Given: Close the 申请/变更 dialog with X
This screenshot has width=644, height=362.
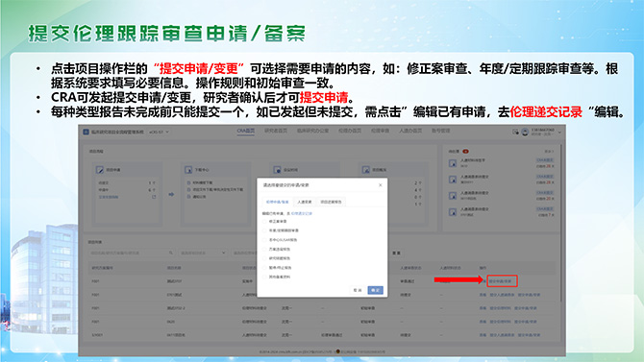Looking at the screenshot, I should [x=381, y=185].
